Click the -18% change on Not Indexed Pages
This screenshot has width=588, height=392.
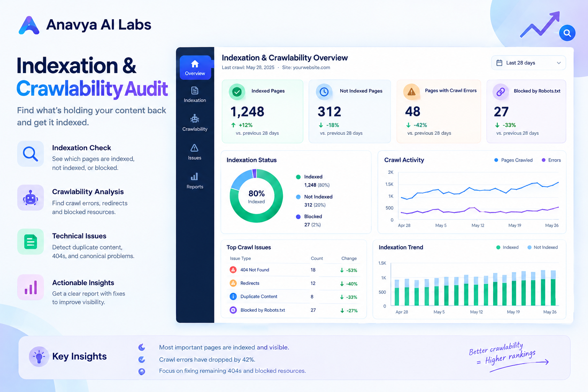tap(329, 125)
